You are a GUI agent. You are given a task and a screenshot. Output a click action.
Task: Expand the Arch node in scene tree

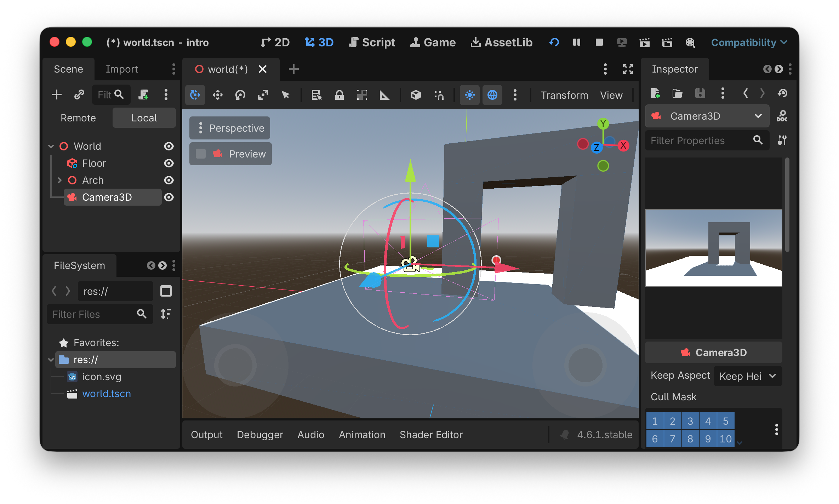[x=59, y=180]
